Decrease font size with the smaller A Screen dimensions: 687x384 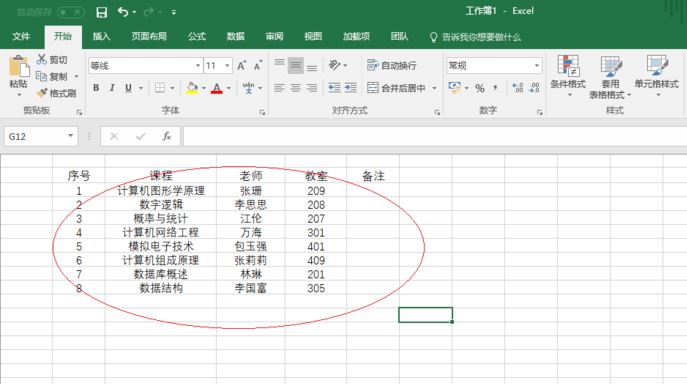point(258,66)
